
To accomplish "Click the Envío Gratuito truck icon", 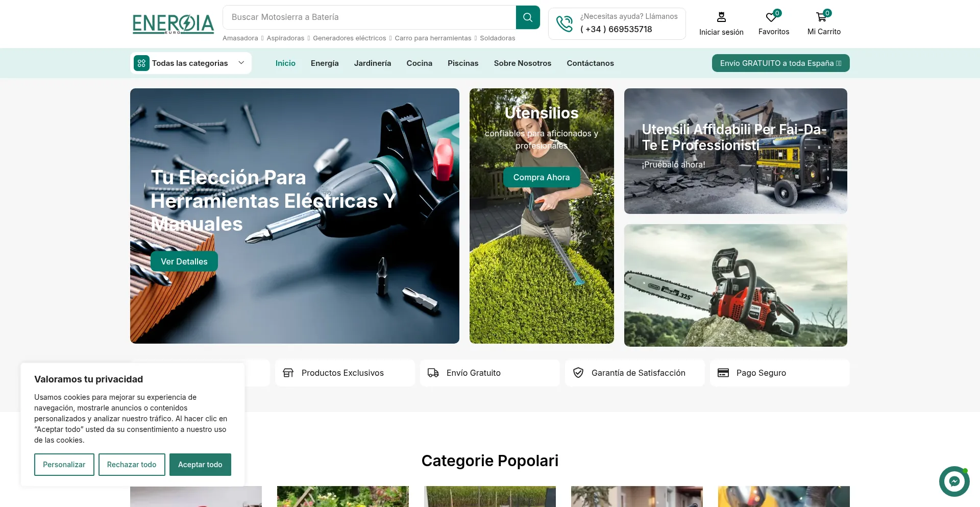I will click(x=433, y=373).
